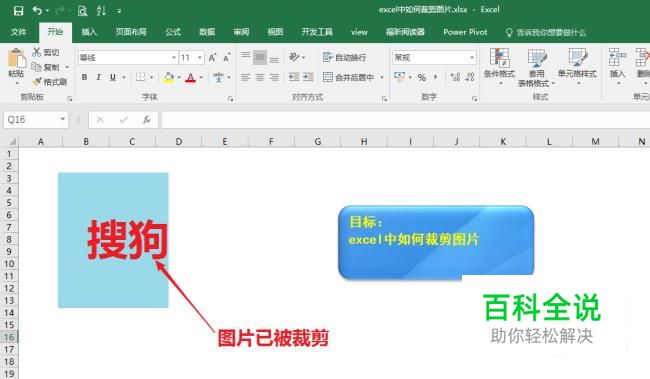The height and width of the screenshot is (379, 650).
Task: Open the font size 11 dropdown
Action: 200,58
